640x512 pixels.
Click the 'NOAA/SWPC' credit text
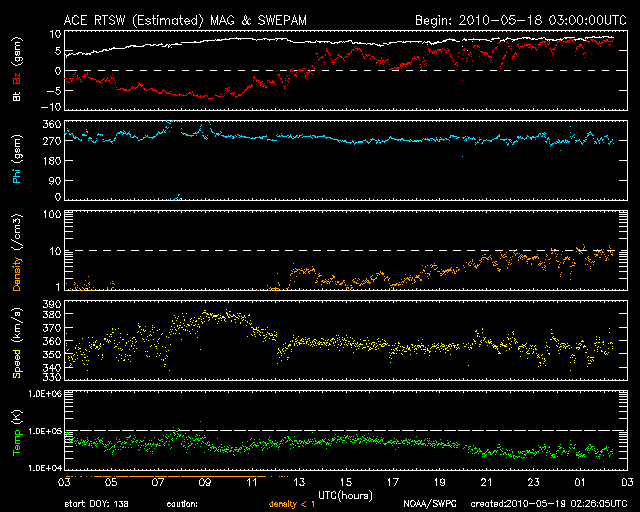click(430, 504)
